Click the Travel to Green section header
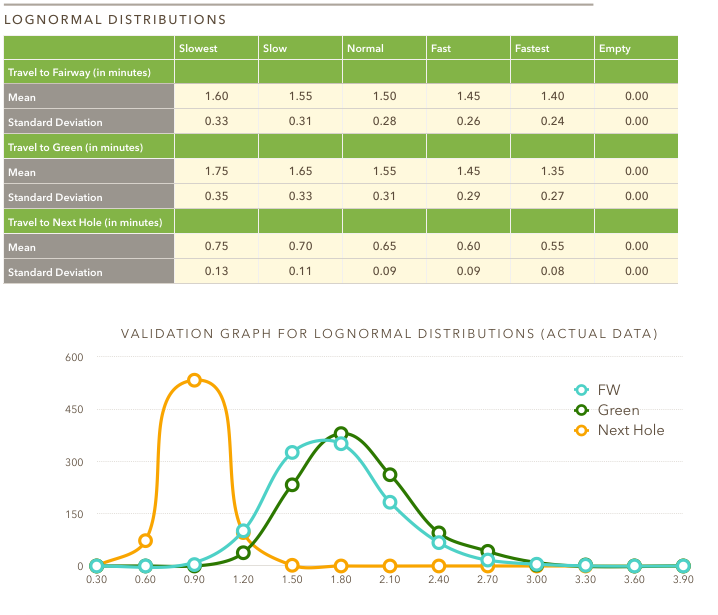Image resolution: width=718 pixels, height=615 pixels. point(76,147)
